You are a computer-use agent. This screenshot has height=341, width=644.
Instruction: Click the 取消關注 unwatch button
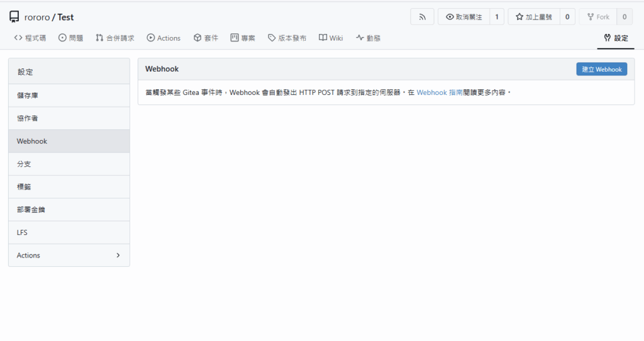pos(464,17)
